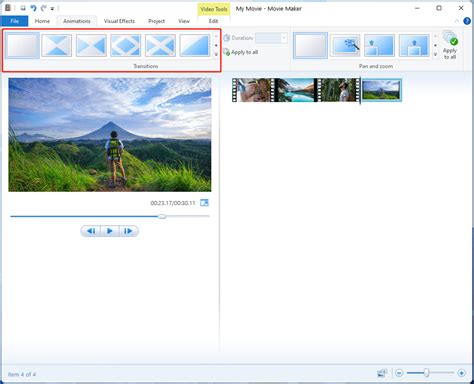The width and height of the screenshot is (474, 384).
Task: Toggle full screen preview icon
Action: click(x=204, y=203)
